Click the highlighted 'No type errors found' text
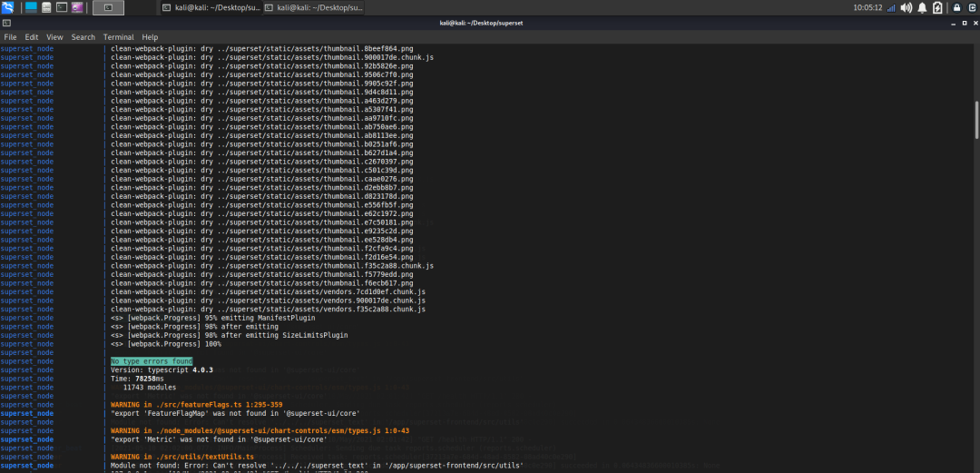 152,361
